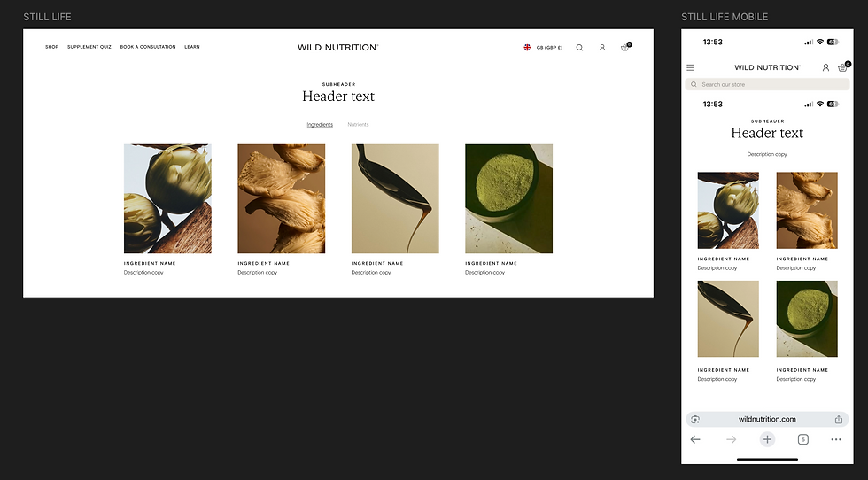The image size is (868, 480).
Task: Tap the reader icon left of wildnutrition.com
Action: click(x=695, y=420)
